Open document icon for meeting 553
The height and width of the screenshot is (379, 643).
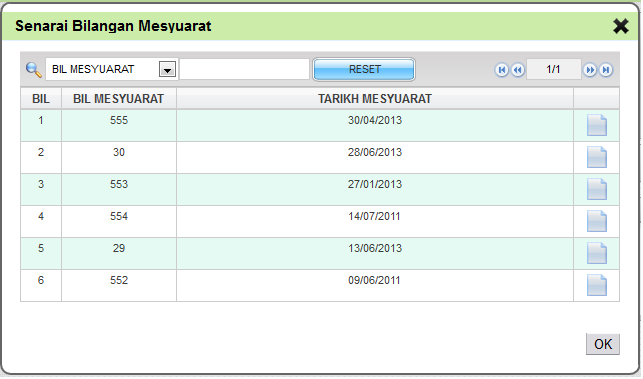point(597,189)
